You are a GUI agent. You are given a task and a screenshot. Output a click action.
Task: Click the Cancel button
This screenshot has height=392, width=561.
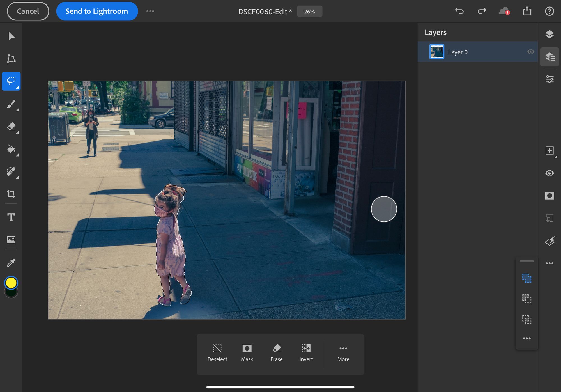coord(28,11)
